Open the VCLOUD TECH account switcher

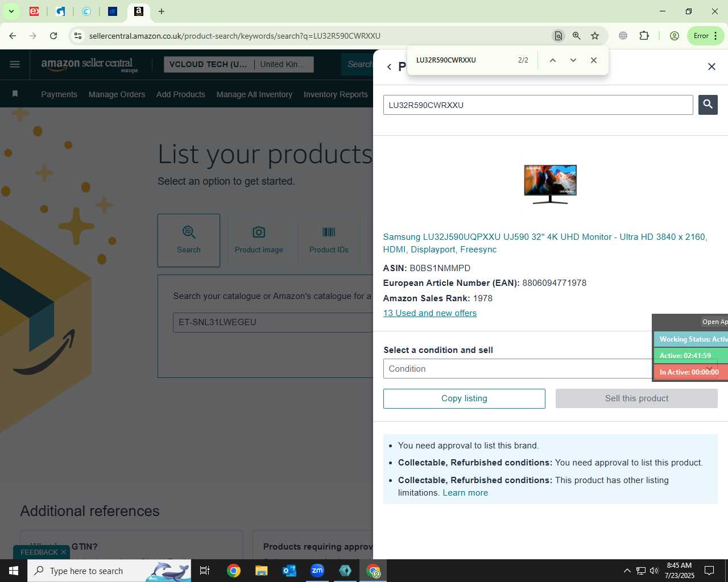238,64
